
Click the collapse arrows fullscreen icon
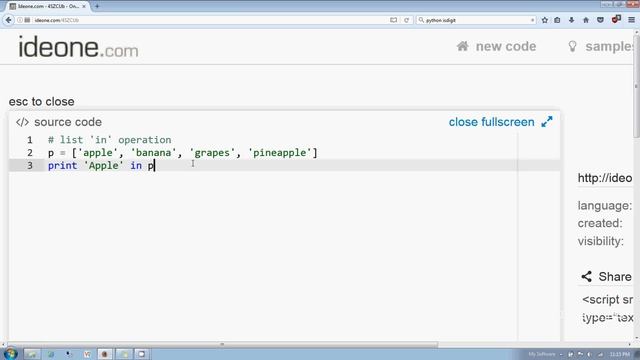pos(547,122)
